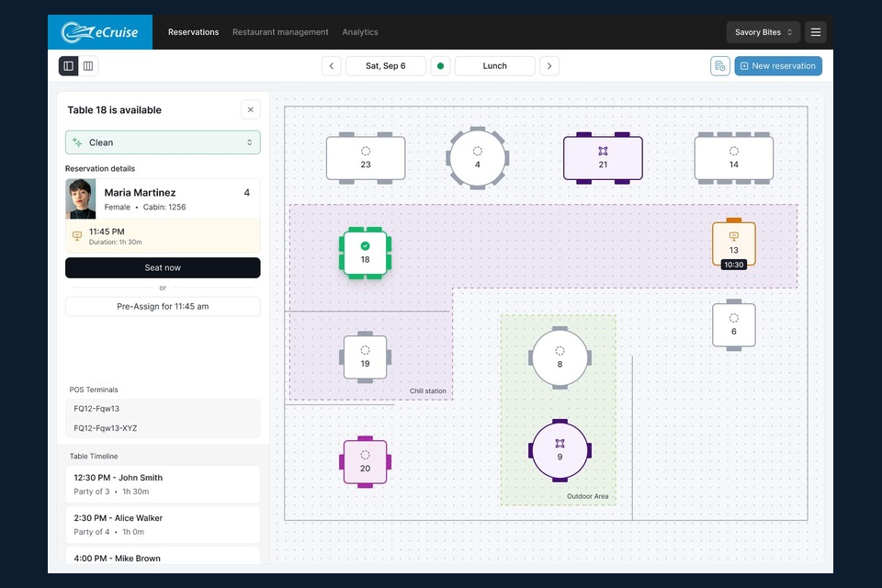Image resolution: width=882 pixels, height=588 pixels.
Task: Go to next day arrow
Action: pos(548,66)
